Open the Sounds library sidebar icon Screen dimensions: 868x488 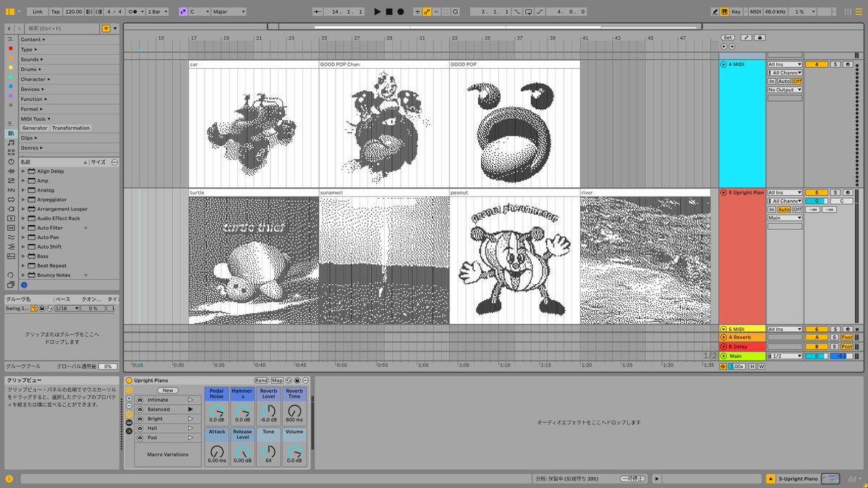click(11, 142)
